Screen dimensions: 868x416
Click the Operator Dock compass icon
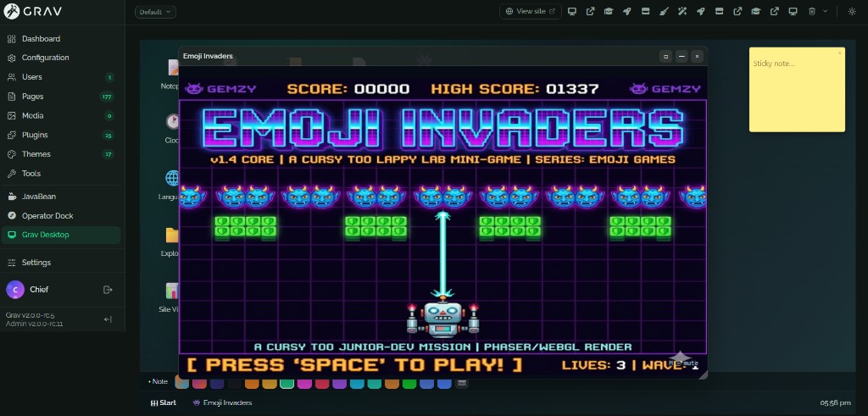(12, 216)
